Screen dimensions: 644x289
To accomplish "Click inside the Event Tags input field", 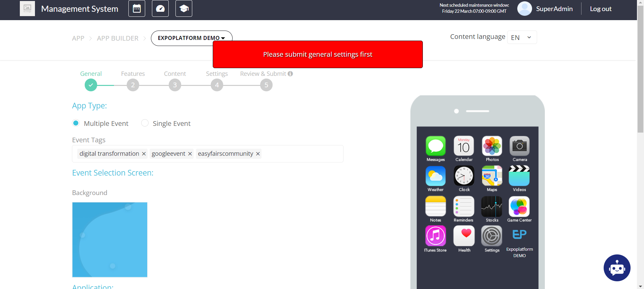I will 302,154.
